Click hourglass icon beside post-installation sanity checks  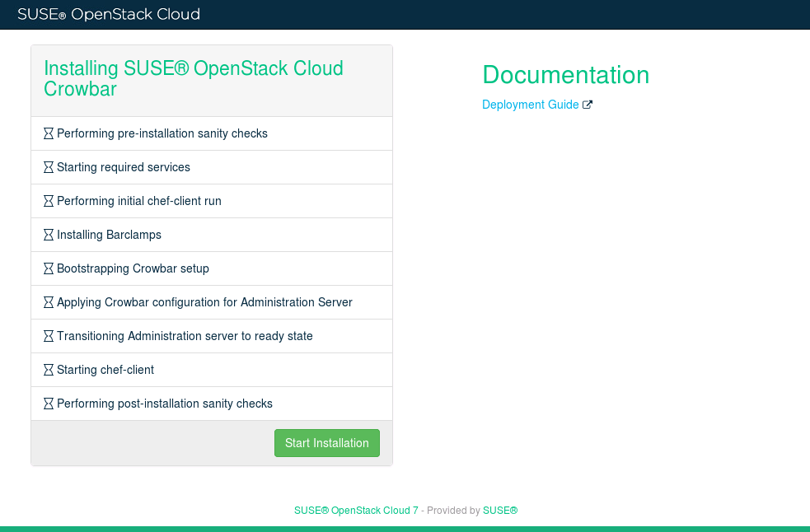49,404
